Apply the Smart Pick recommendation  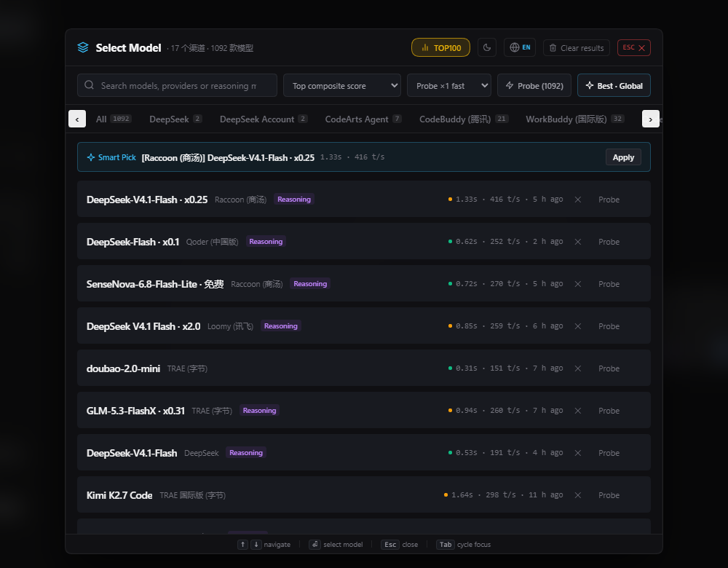click(x=623, y=157)
